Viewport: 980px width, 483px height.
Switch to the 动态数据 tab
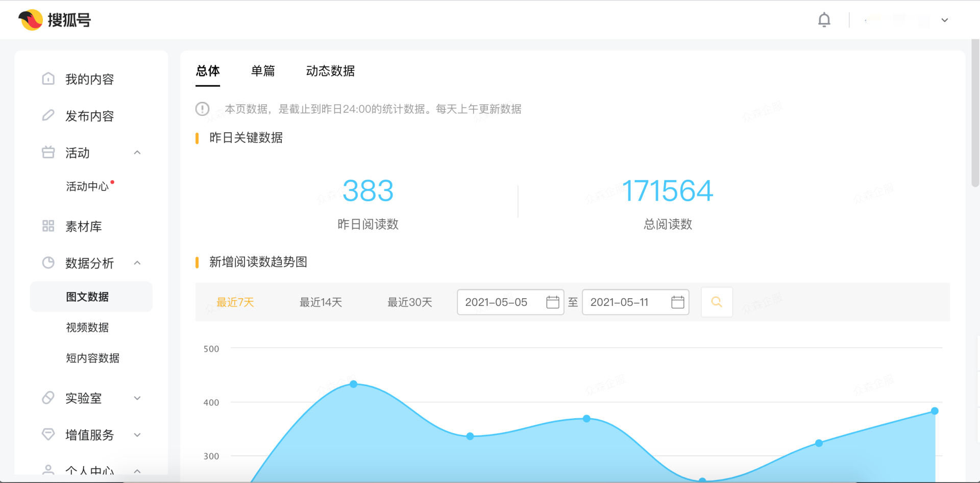(x=330, y=71)
